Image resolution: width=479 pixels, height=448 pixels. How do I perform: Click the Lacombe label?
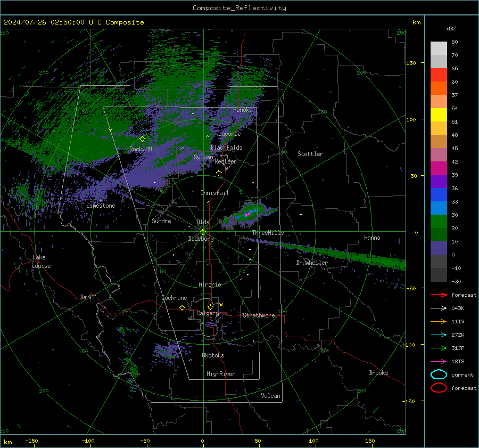point(229,134)
